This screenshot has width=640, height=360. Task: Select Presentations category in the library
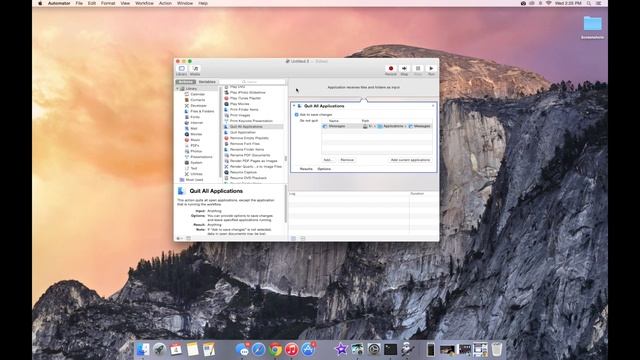pyautogui.click(x=201, y=157)
